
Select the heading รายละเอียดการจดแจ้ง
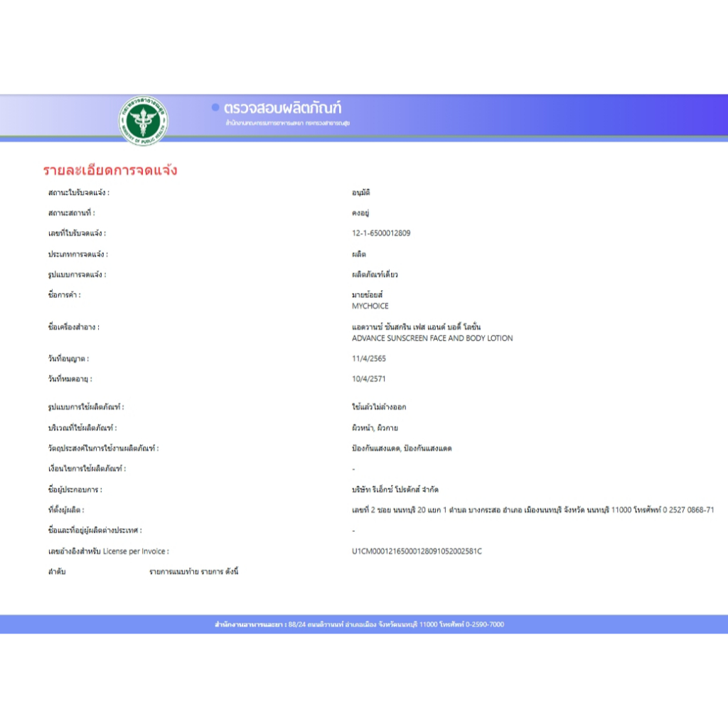[x=110, y=170]
